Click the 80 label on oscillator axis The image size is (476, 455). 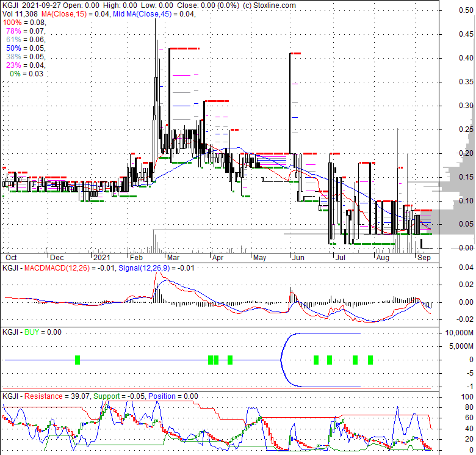469,407
